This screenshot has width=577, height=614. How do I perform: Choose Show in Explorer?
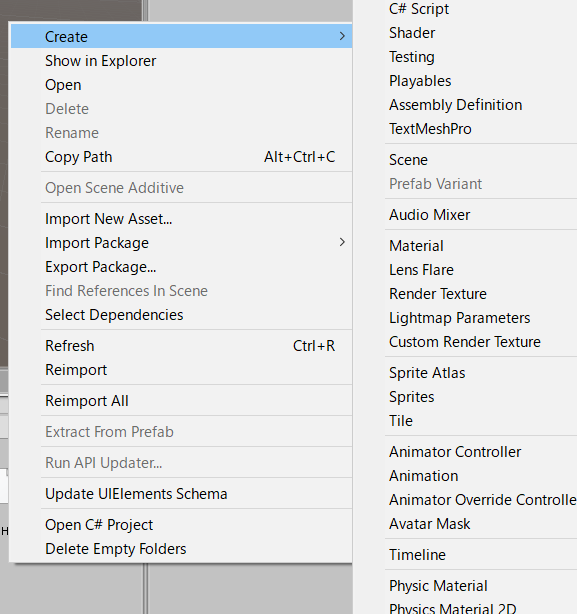(181, 61)
